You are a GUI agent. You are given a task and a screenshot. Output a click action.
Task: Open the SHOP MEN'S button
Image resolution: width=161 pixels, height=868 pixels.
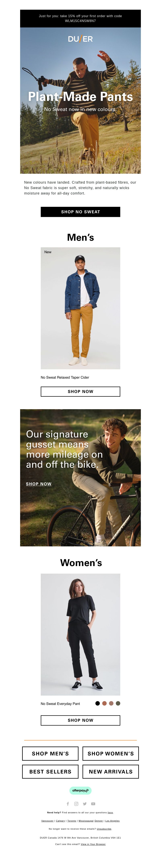(50, 753)
